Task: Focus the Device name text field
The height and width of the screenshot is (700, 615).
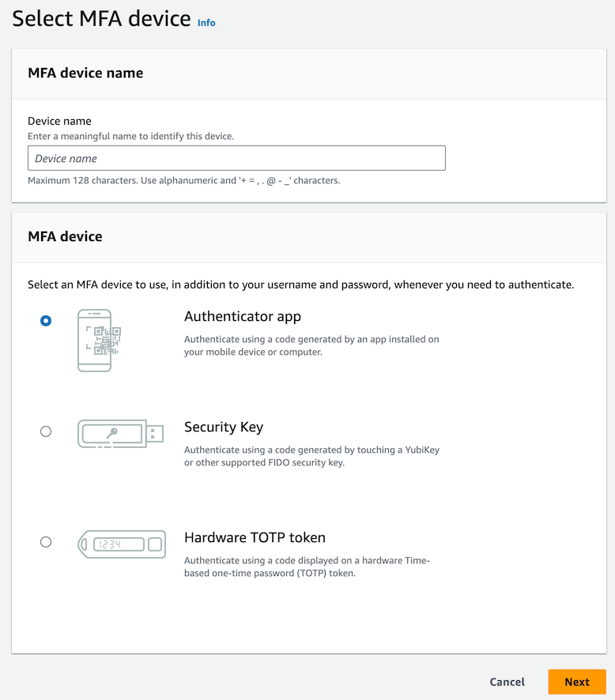Action: click(236, 158)
